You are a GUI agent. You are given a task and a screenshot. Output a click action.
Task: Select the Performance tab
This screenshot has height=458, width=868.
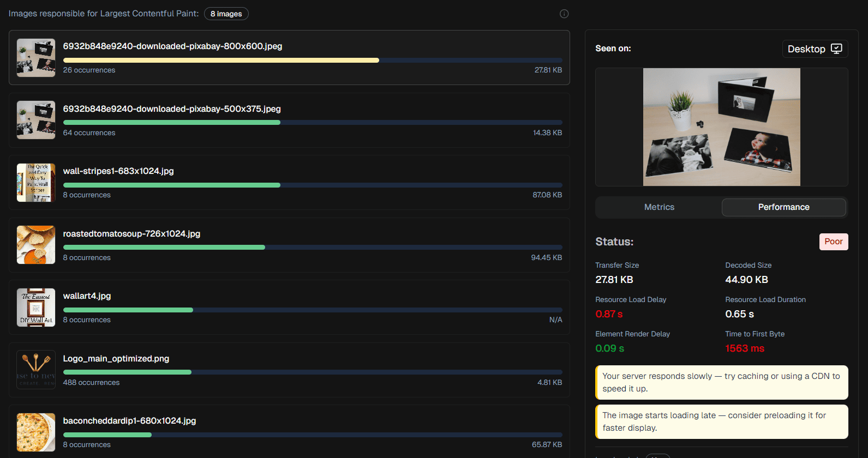point(783,207)
